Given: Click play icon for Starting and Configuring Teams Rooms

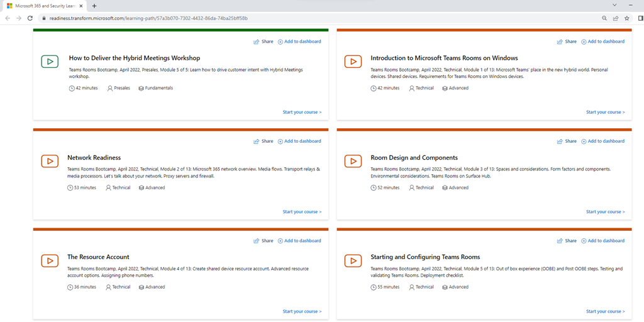Looking at the screenshot, I should pos(353,260).
